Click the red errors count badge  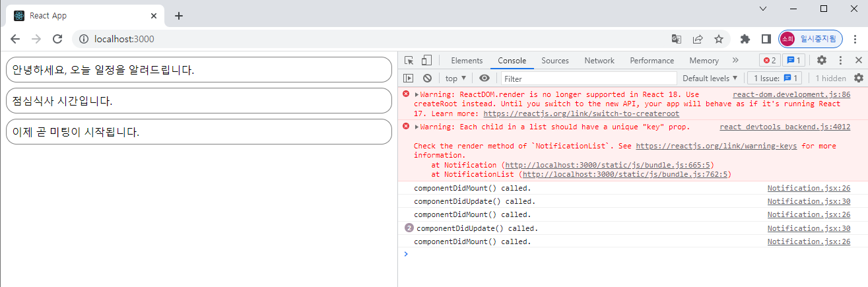770,60
